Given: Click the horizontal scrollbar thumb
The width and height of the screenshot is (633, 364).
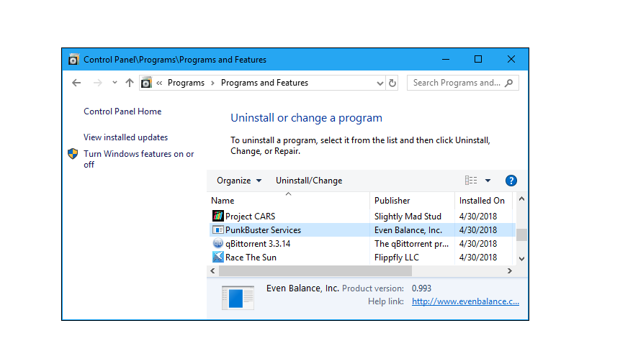Looking at the screenshot, I should (315, 271).
